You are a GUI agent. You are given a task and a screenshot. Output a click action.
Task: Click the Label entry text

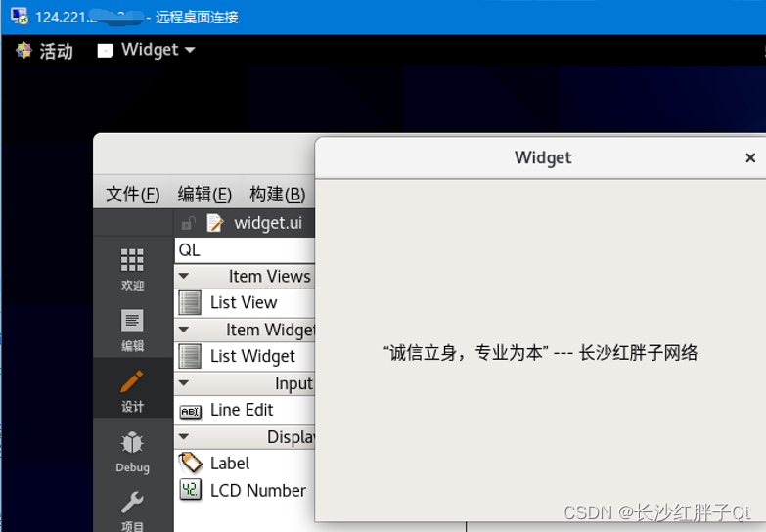230,464
